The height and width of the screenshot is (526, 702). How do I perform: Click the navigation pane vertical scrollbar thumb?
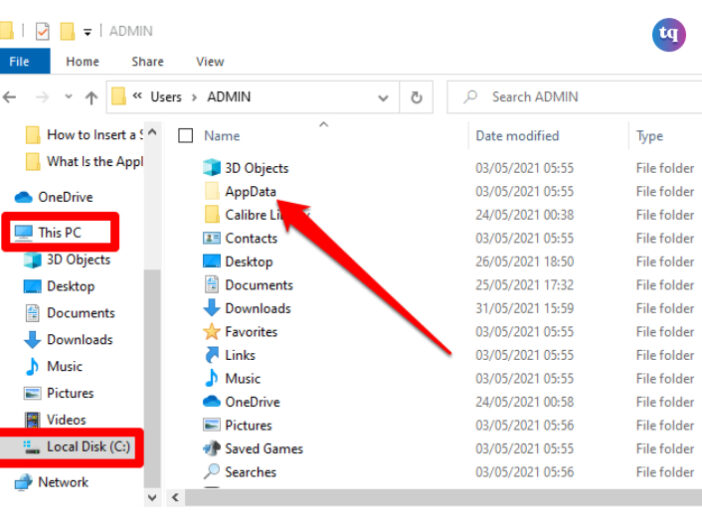coord(152,379)
